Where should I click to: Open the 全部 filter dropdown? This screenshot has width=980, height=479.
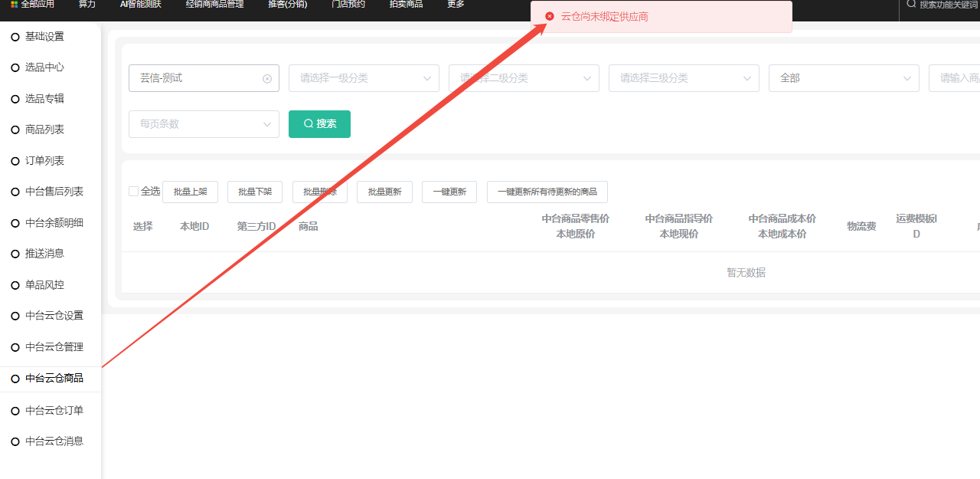[844, 78]
